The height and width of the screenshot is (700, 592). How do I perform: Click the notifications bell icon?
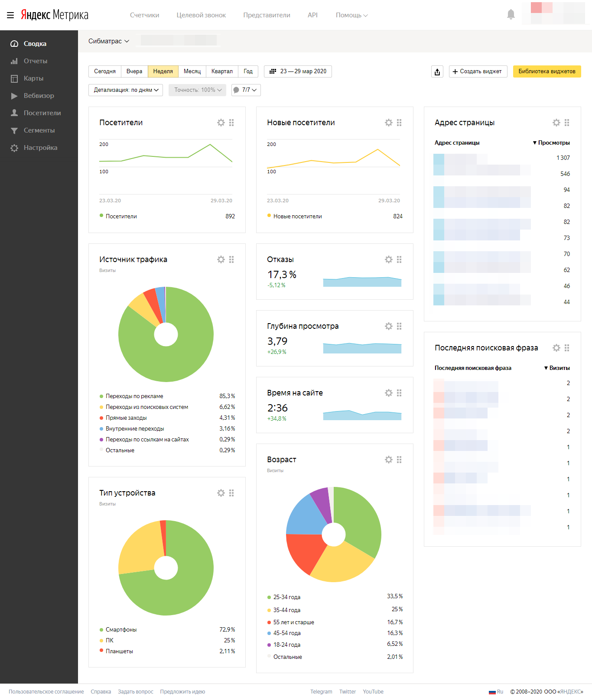point(511,15)
